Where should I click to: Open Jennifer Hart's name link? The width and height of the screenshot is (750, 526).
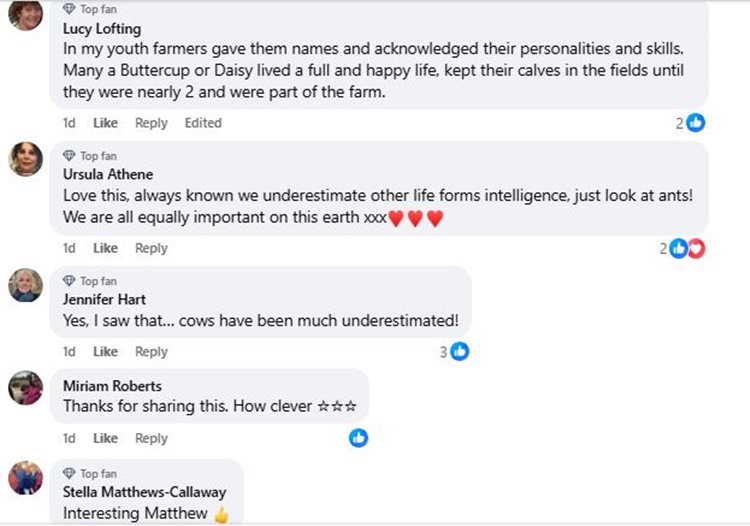coord(104,299)
